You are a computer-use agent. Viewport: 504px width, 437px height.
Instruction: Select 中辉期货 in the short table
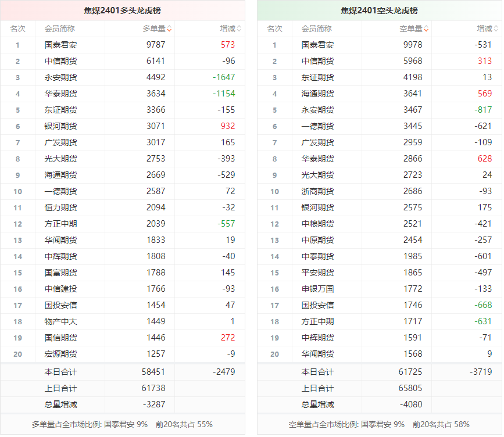(x=317, y=338)
